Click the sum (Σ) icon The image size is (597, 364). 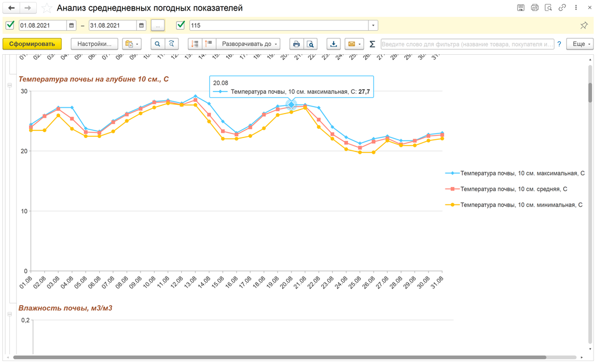(372, 44)
